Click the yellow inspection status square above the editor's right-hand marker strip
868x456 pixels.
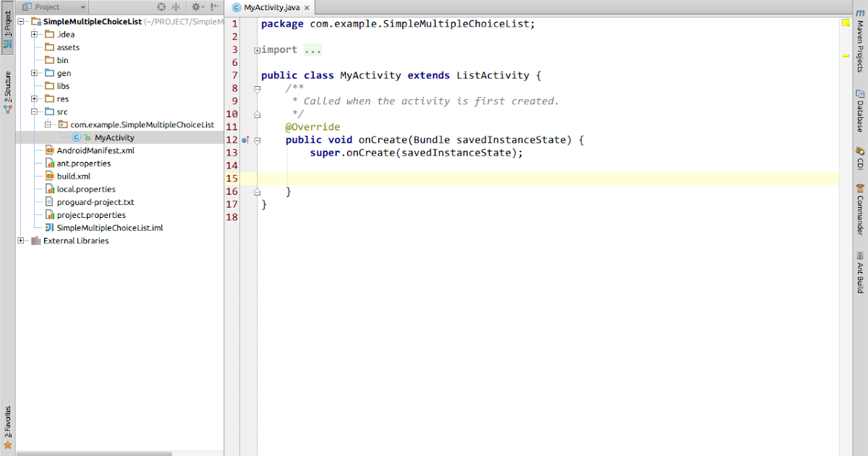pos(845,23)
